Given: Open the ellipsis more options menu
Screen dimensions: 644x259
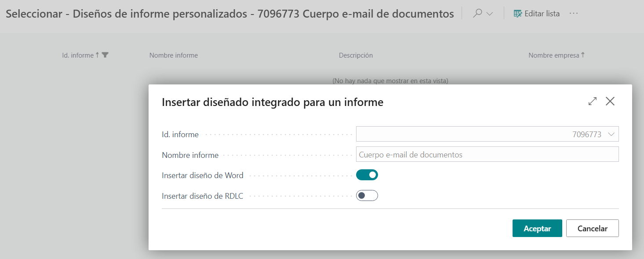Looking at the screenshot, I should coord(574,14).
